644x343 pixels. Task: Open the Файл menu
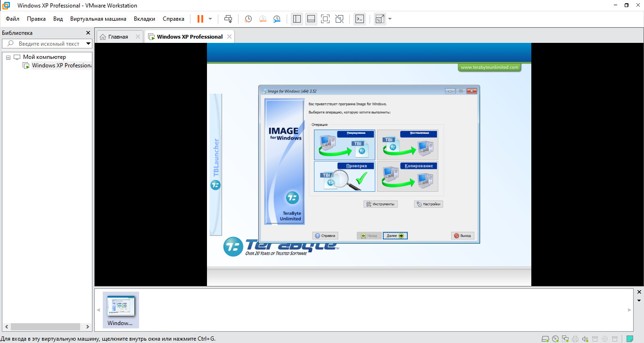point(13,19)
